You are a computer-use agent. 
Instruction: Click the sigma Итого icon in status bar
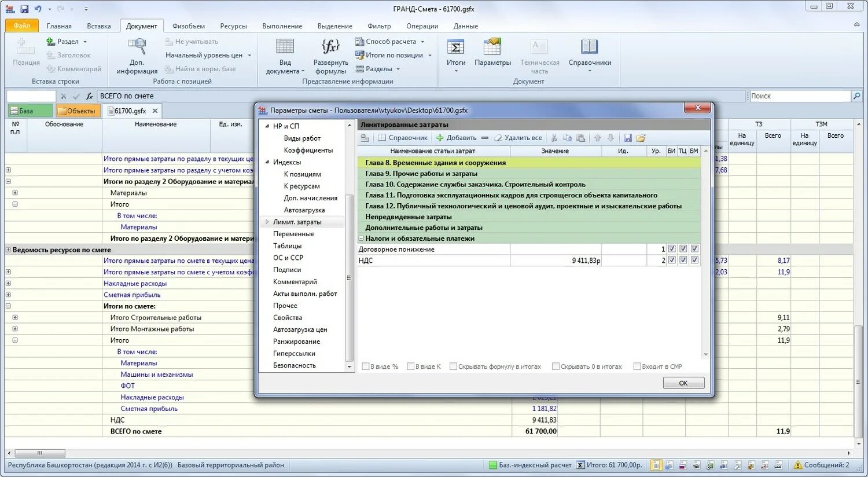click(x=580, y=465)
